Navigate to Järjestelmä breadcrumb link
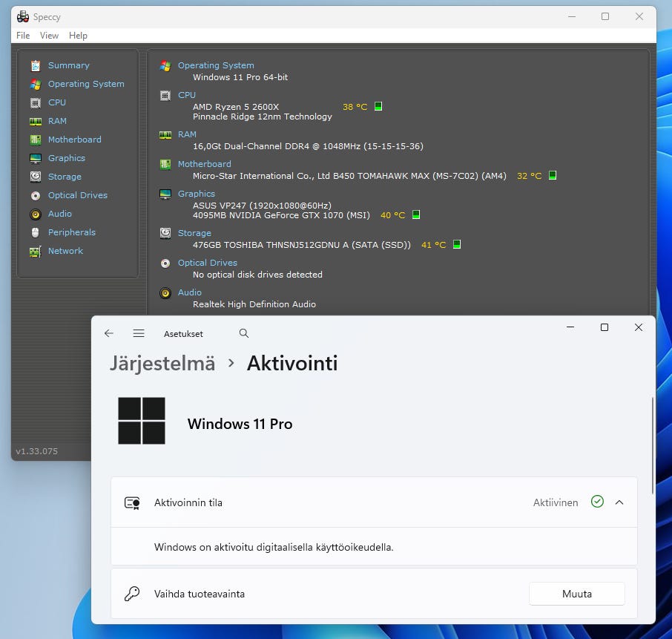672x639 pixels. click(162, 363)
